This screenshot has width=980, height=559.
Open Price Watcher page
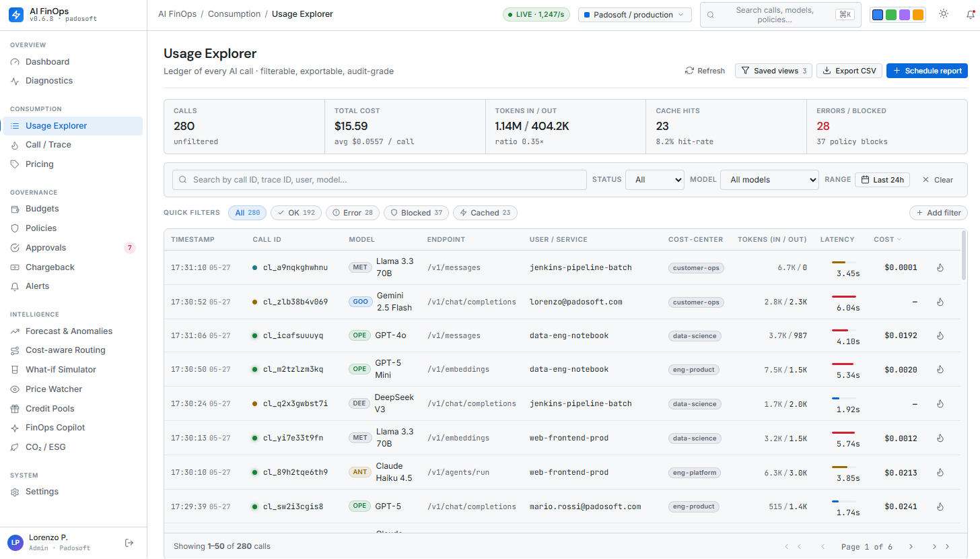73,389
